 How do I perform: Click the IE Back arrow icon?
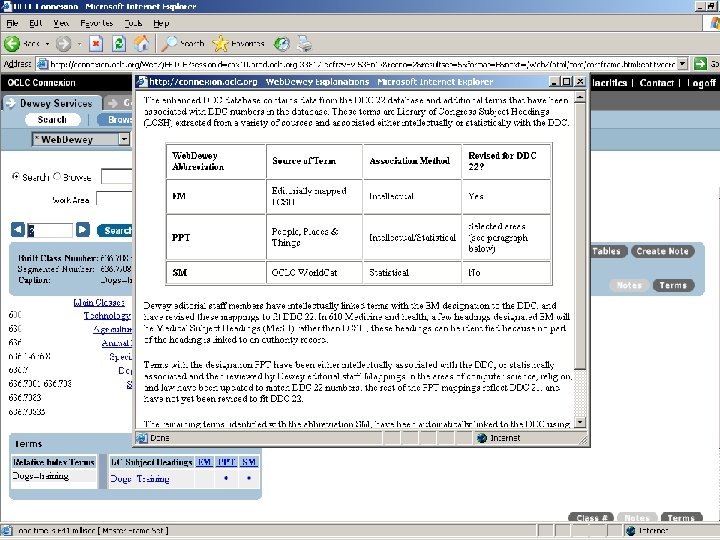point(12,44)
